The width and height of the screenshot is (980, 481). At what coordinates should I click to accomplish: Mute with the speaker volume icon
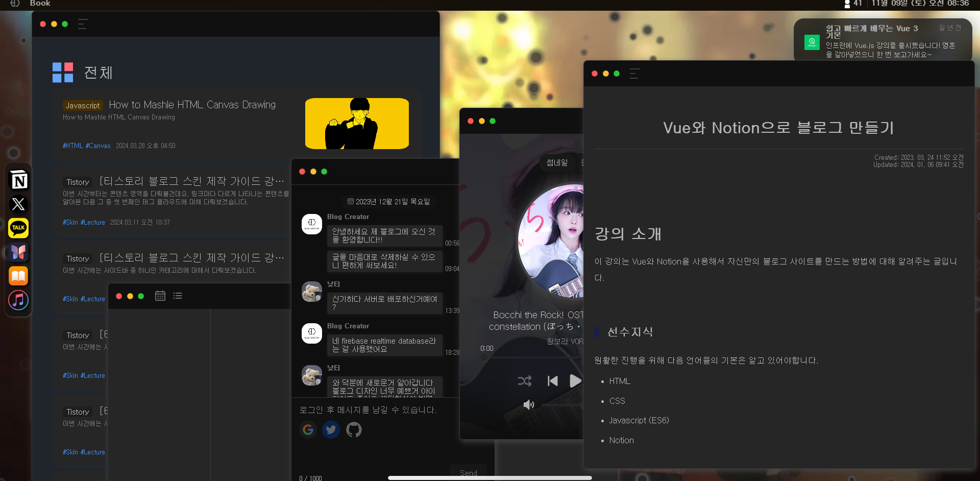pos(529,404)
